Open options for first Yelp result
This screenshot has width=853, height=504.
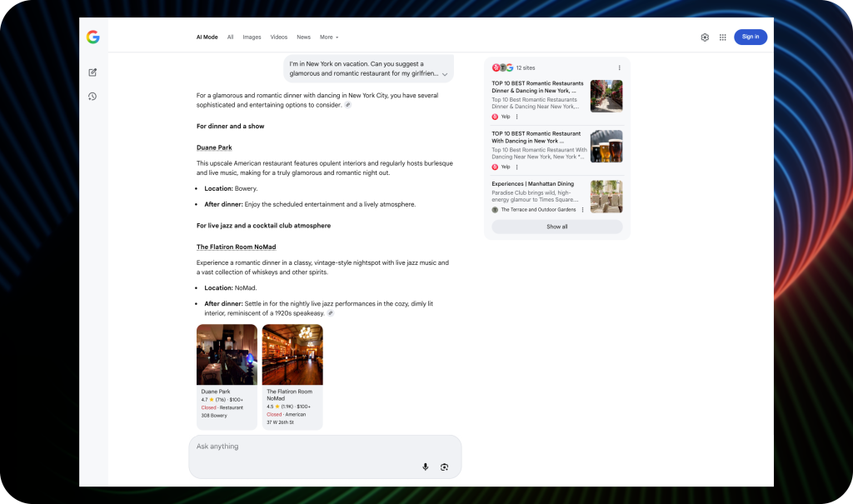click(516, 117)
